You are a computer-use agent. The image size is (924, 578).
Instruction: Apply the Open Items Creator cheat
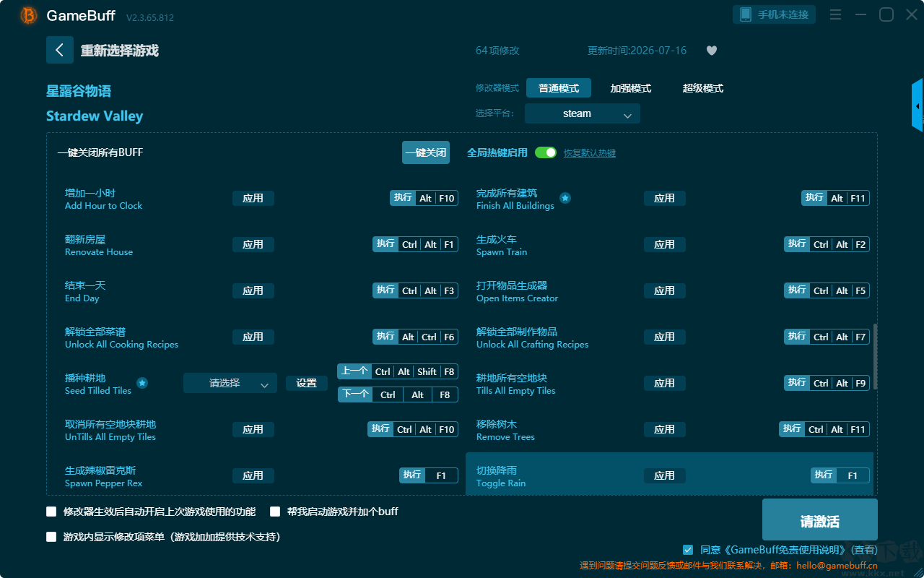665,290
